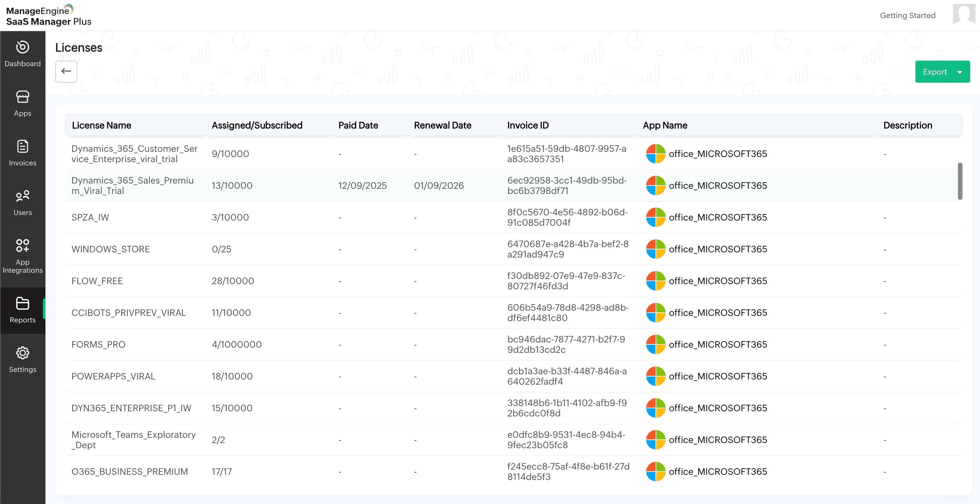Navigate to the Users page
Viewport: 980px width, 504px height.
(x=22, y=203)
